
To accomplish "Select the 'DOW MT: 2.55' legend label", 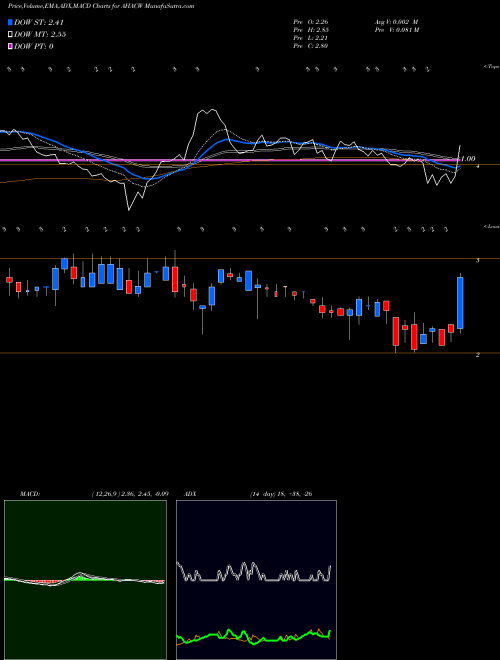I will [x=40, y=35].
